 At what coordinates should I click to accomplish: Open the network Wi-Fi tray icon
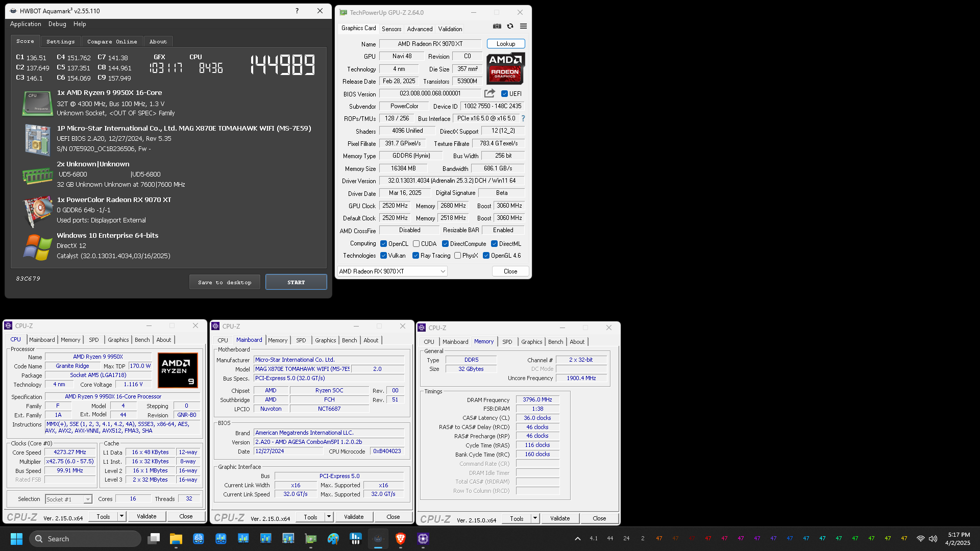pyautogui.click(x=921, y=539)
